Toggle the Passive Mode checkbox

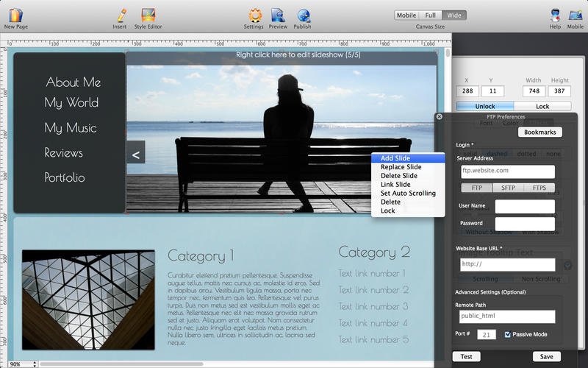[509, 334]
